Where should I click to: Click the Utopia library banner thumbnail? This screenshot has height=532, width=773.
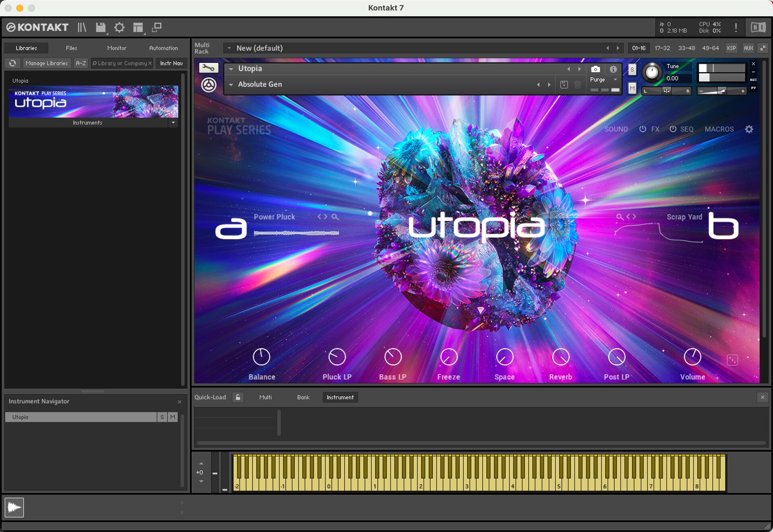93,101
